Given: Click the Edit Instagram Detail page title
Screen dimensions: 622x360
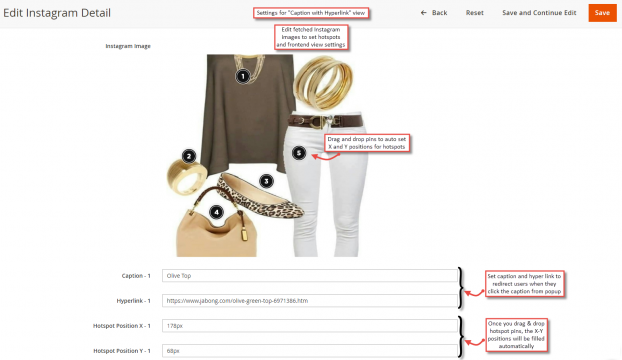Looking at the screenshot, I should pos(57,13).
